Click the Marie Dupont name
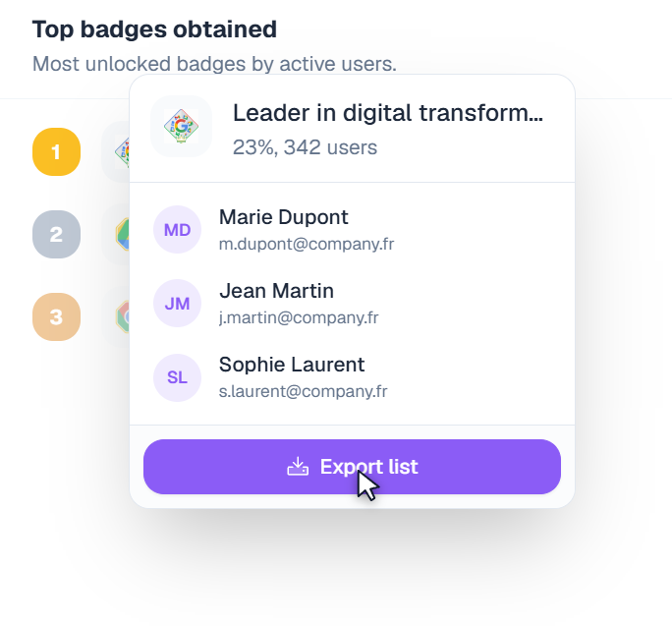This screenshot has width=672, height=626. (x=283, y=217)
